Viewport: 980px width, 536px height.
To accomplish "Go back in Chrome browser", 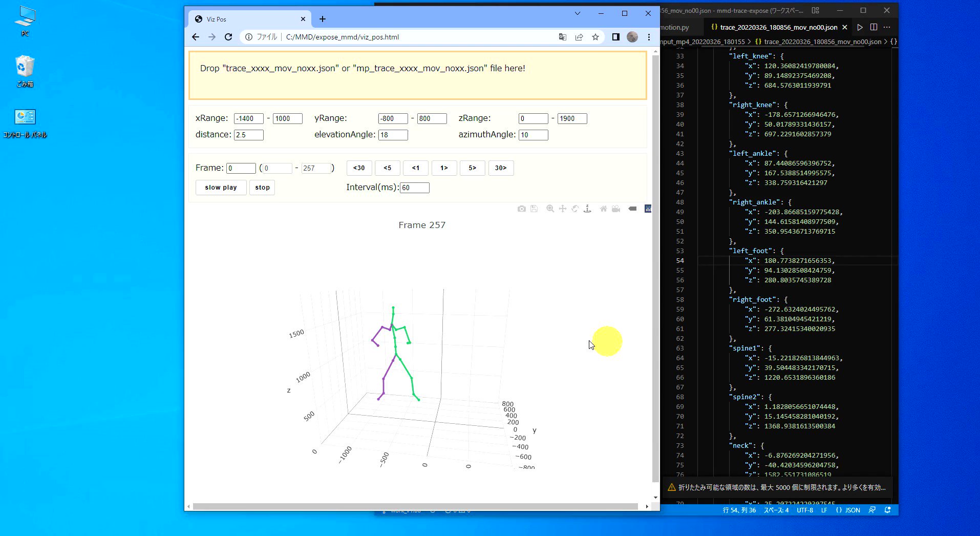I will coord(195,37).
